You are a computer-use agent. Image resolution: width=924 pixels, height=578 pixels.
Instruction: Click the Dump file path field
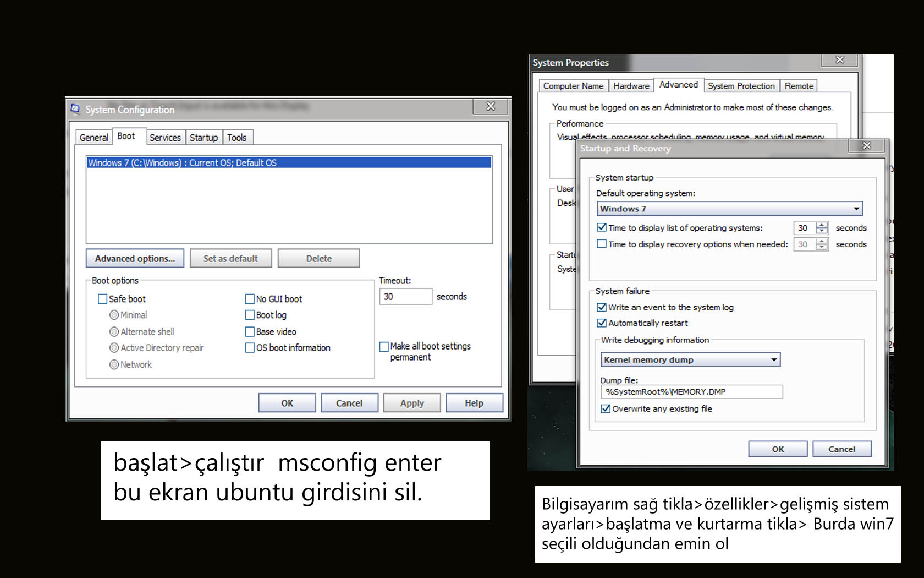click(x=692, y=391)
